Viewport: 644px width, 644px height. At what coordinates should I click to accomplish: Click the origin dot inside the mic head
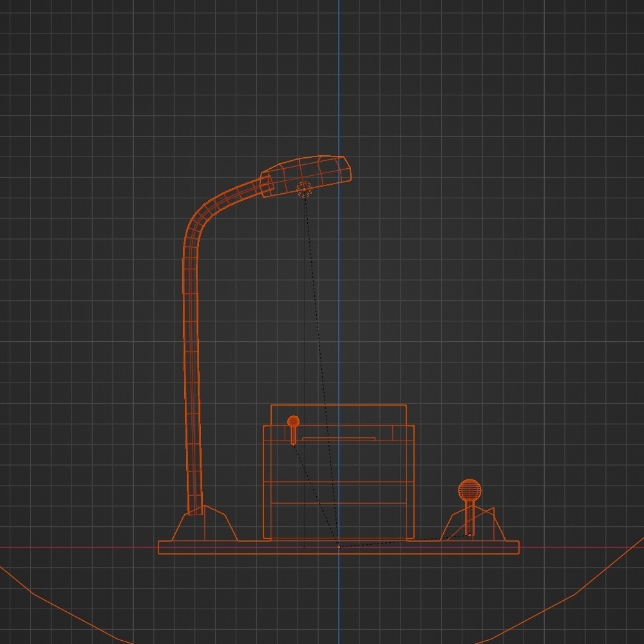click(304, 189)
